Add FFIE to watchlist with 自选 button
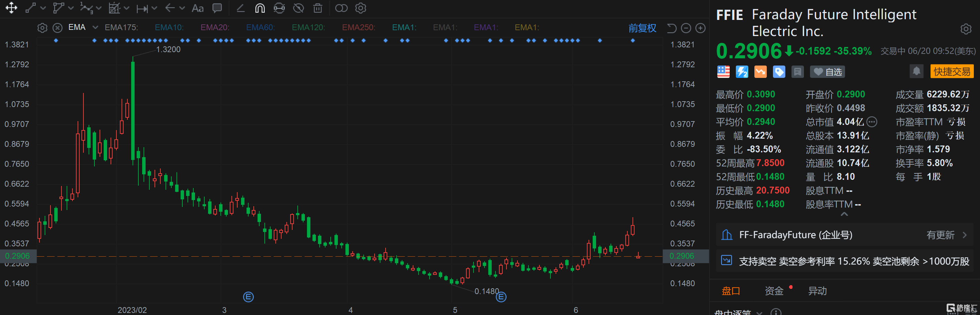Image resolution: width=980 pixels, height=315 pixels. click(x=828, y=72)
